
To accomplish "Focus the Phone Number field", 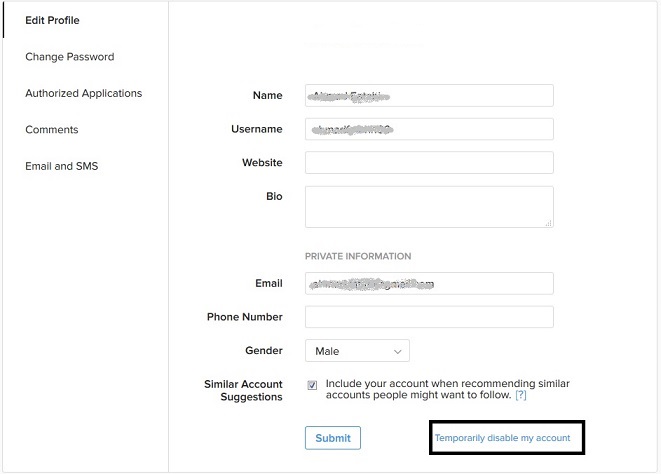I will pos(429,317).
